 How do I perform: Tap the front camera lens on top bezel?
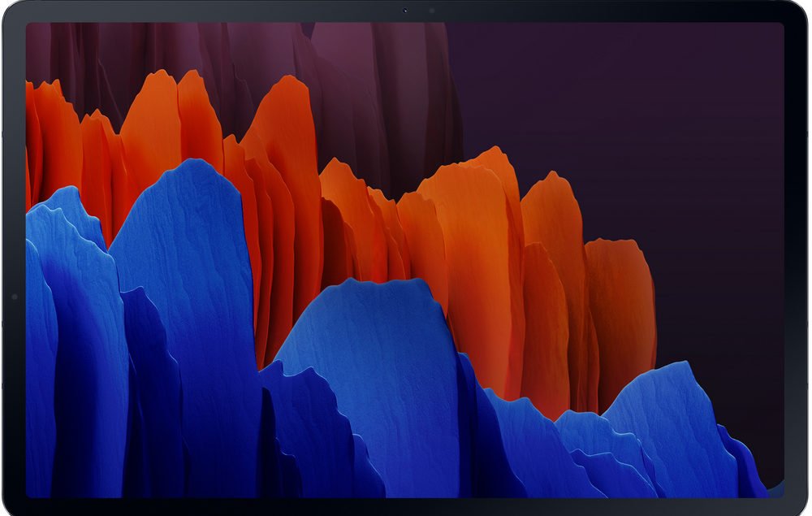405,11
